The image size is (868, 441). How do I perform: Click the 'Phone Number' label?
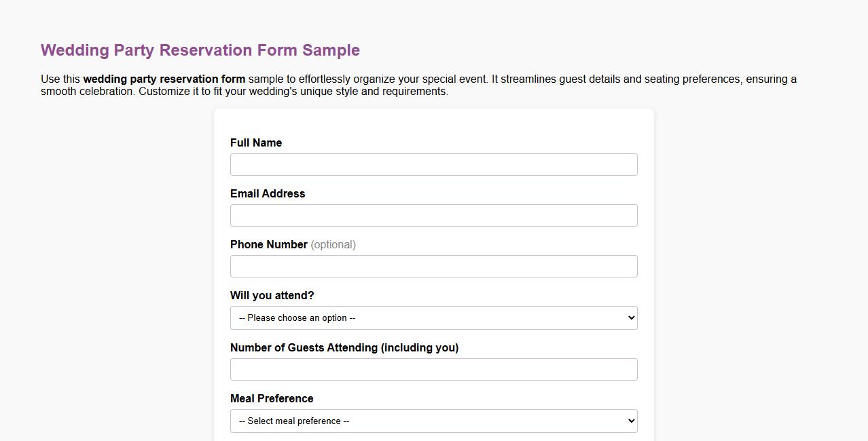point(268,245)
